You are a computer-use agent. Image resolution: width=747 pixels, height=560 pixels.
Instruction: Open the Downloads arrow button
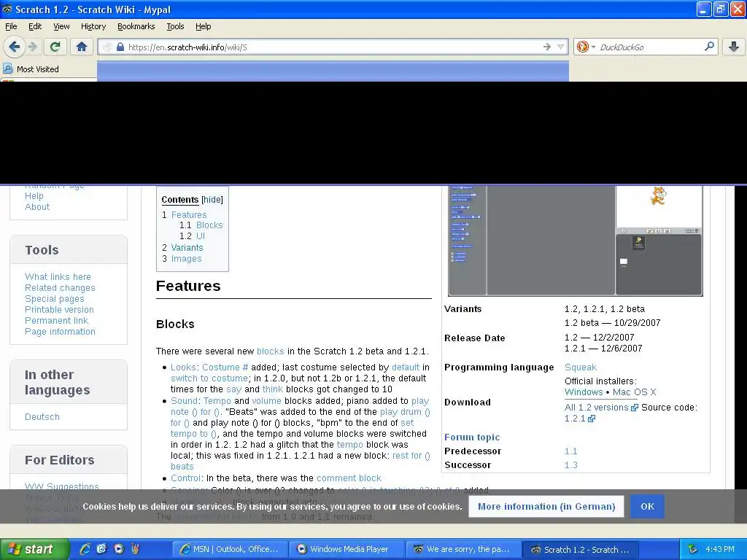(734, 47)
